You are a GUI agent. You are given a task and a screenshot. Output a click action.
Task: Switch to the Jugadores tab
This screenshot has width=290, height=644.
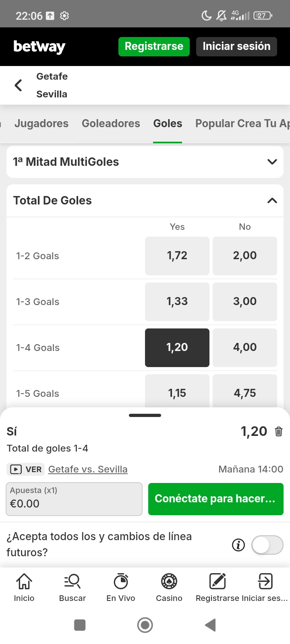(x=41, y=124)
